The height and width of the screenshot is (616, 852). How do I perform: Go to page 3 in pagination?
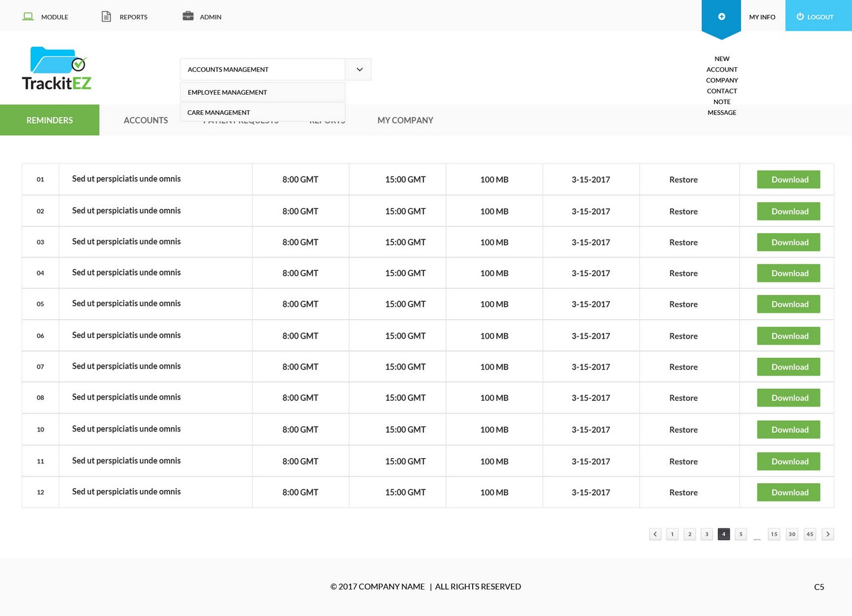pyautogui.click(x=707, y=534)
